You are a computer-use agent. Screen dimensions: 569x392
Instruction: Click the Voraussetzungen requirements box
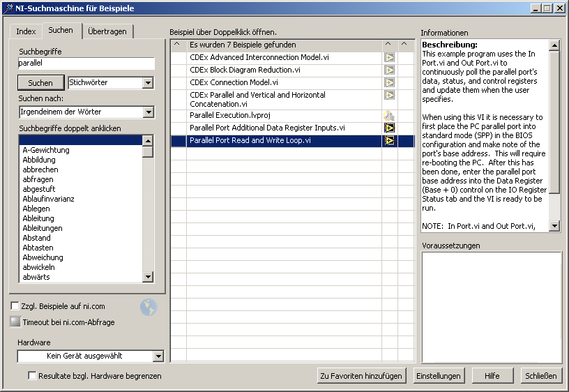coord(492,307)
